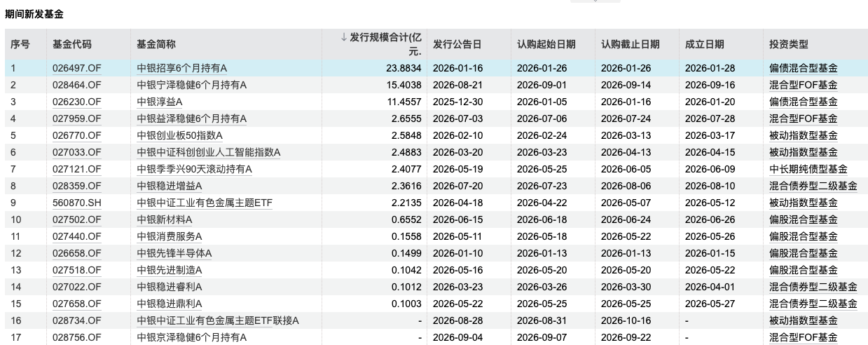The width and height of the screenshot is (868, 345).
Task: Click issue size value 15.4038
Action: click(403, 85)
